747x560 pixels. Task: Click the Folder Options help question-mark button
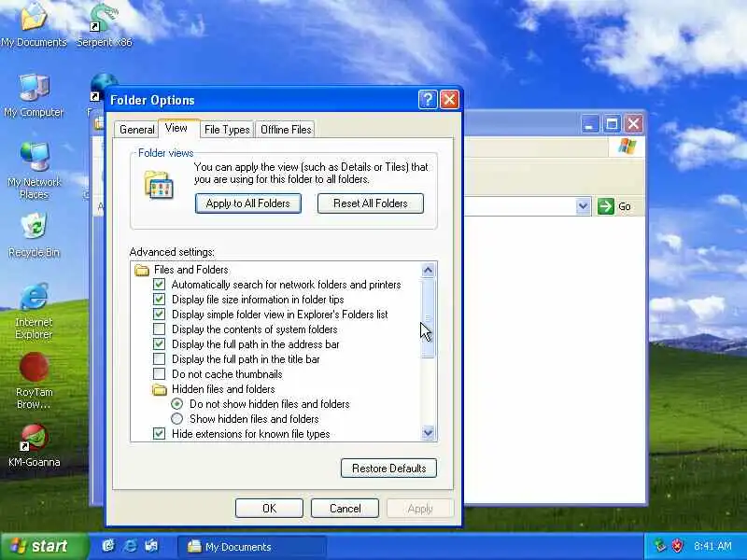[428, 100]
